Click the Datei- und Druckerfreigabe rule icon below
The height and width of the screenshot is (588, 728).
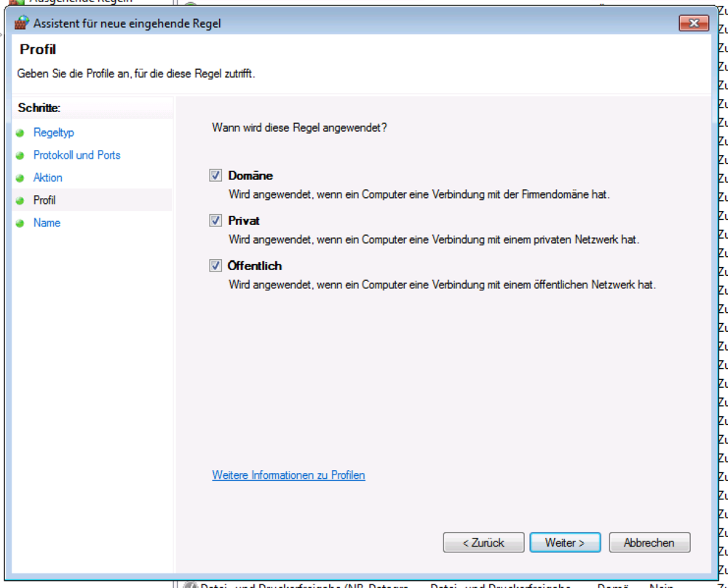click(191, 584)
